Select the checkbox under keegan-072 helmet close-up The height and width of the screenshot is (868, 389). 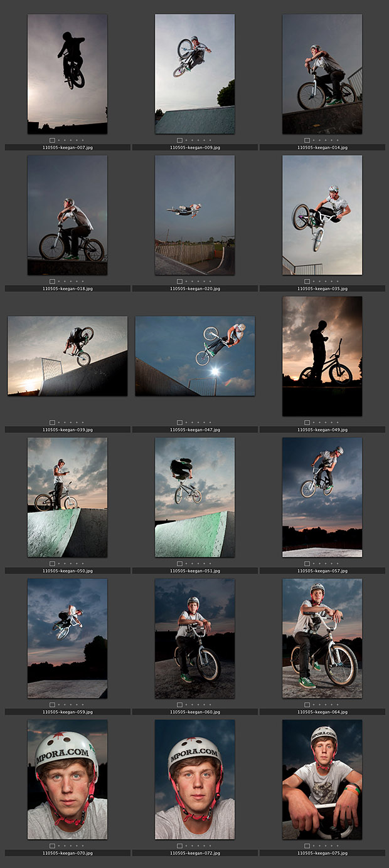pos(179,845)
